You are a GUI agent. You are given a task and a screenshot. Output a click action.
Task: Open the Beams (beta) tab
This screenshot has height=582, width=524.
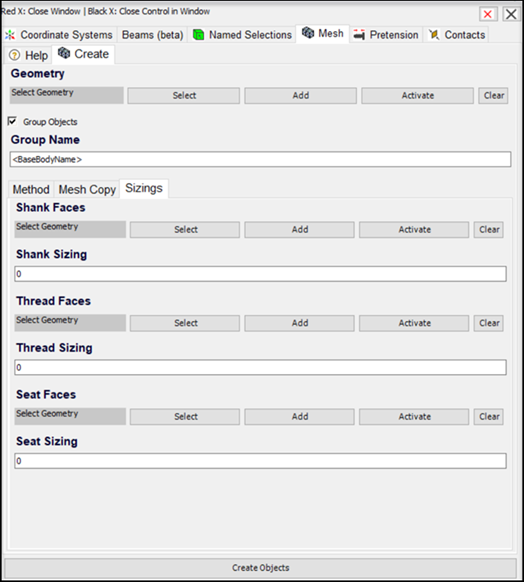point(153,35)
